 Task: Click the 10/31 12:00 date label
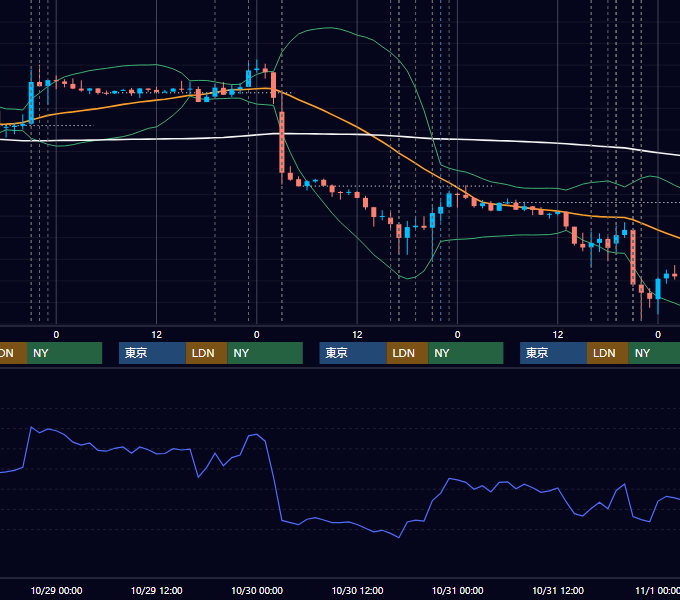tap(558, 590)
